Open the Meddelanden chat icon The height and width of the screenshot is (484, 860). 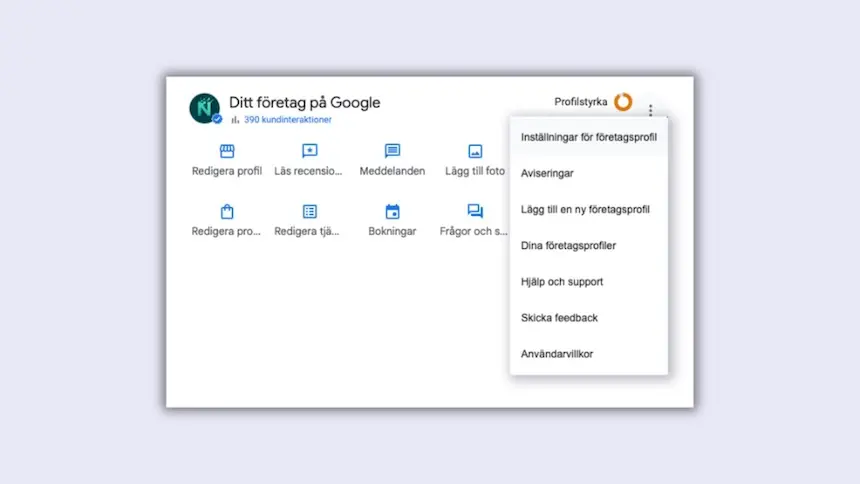point(392,151)
